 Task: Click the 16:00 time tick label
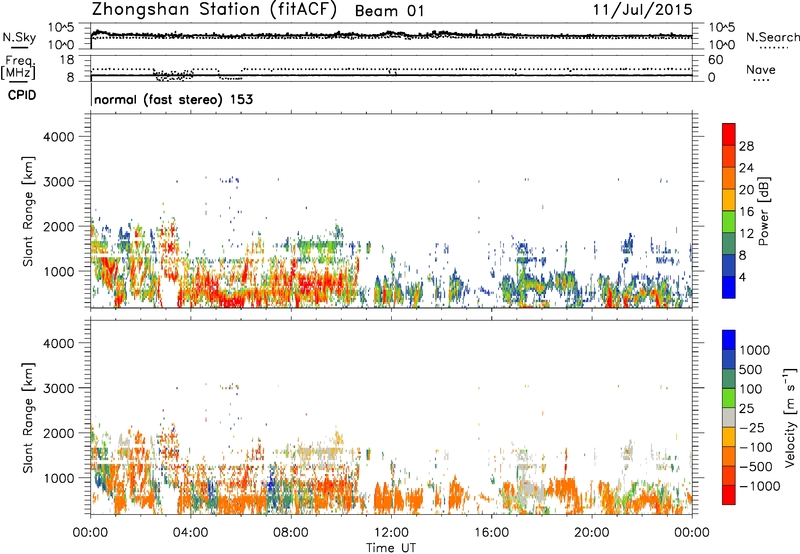[x=491, y=533]
